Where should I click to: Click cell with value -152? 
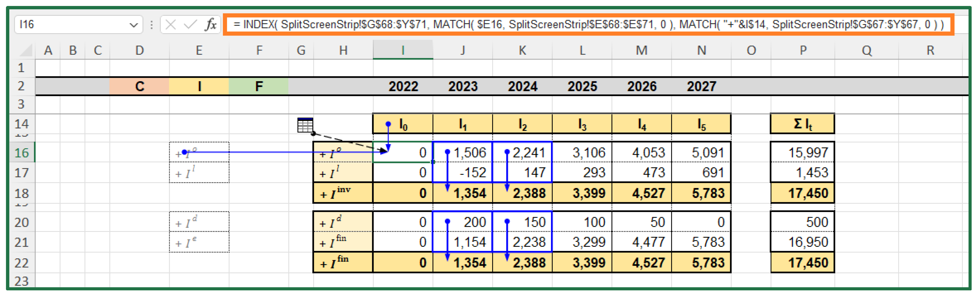point(463,173)
